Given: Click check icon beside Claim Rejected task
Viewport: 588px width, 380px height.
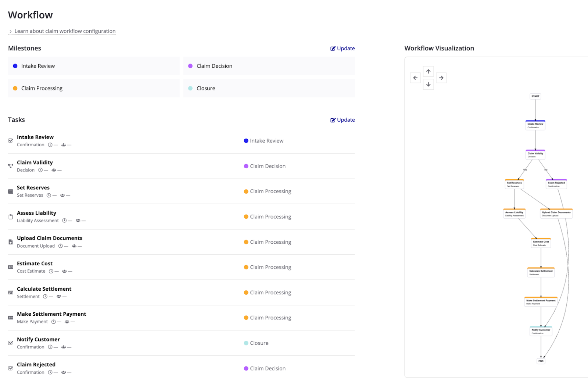Looking at the screenshot, I should (x=11, y=368).
